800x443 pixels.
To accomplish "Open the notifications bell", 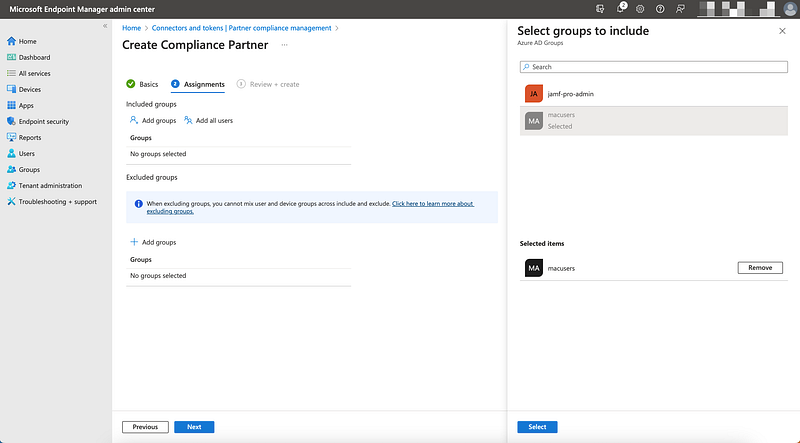I will click(x=620, y=9).
